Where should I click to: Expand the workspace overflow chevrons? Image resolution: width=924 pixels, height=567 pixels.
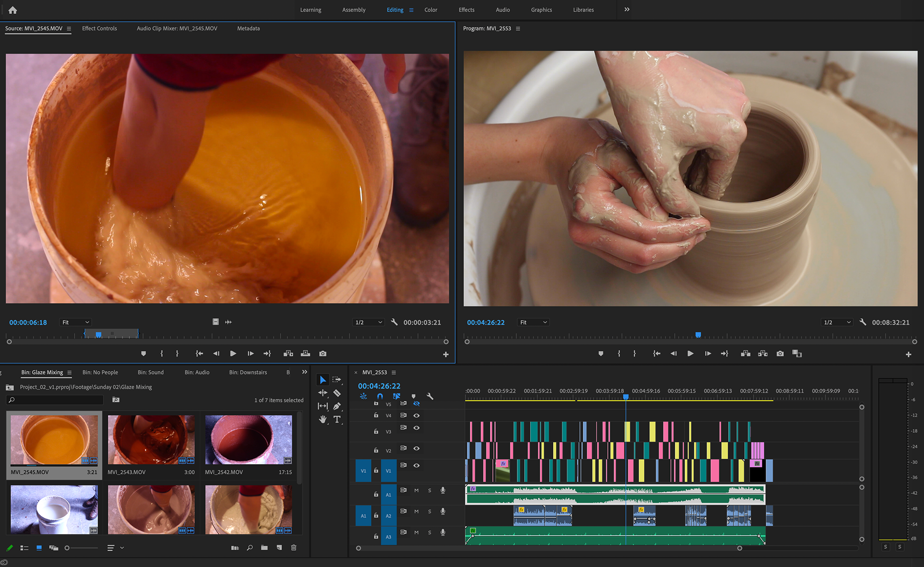tap(627, 10)
